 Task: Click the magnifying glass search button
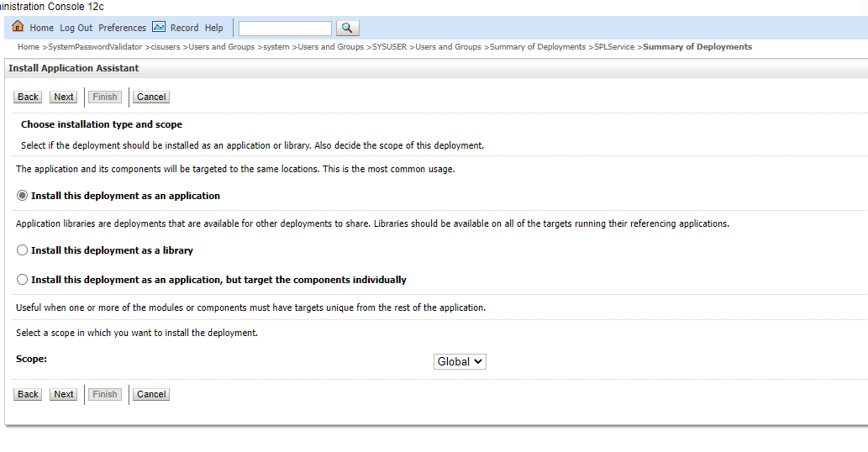click(x=348, y=28)
